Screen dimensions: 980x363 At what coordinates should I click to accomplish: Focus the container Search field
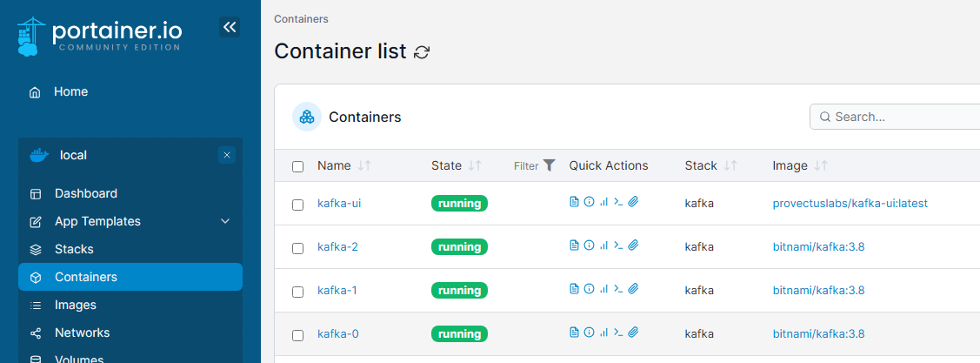(895, 117)
